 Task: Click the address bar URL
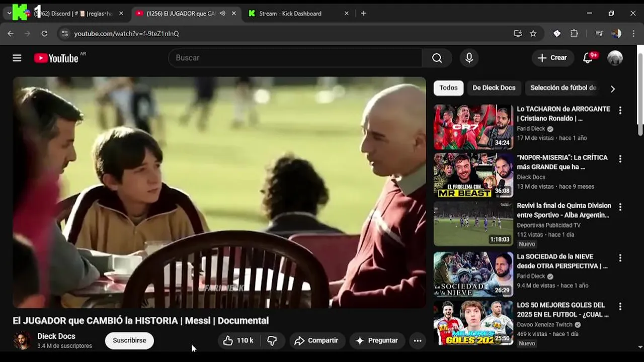point(126,34)
